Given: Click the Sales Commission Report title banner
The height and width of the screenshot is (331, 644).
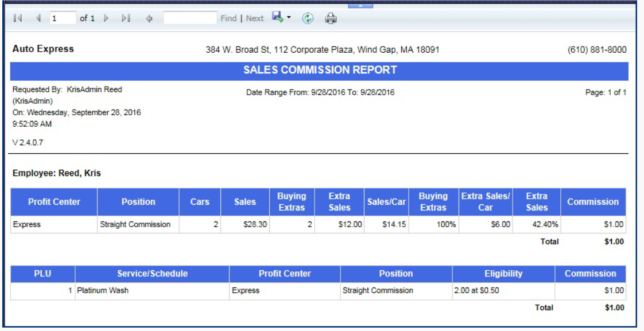Looking at the screenshot, I should point(320,71).
